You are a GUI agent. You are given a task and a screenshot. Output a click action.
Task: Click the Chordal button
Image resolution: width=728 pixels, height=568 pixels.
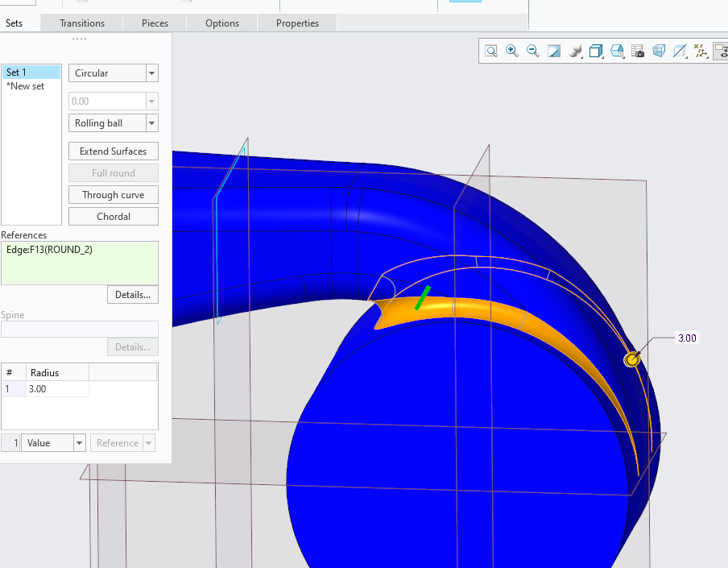coord(113,216)
